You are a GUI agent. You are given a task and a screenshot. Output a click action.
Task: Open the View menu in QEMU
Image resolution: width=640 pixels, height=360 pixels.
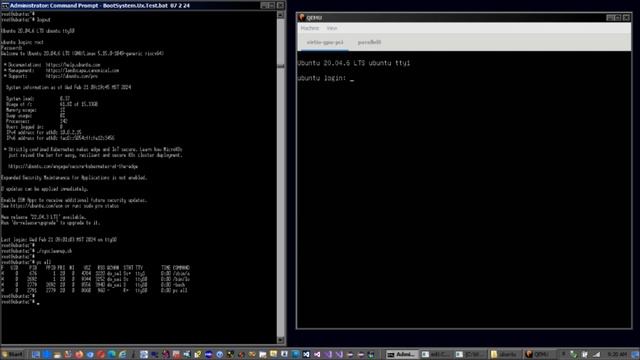pos(332,28)
